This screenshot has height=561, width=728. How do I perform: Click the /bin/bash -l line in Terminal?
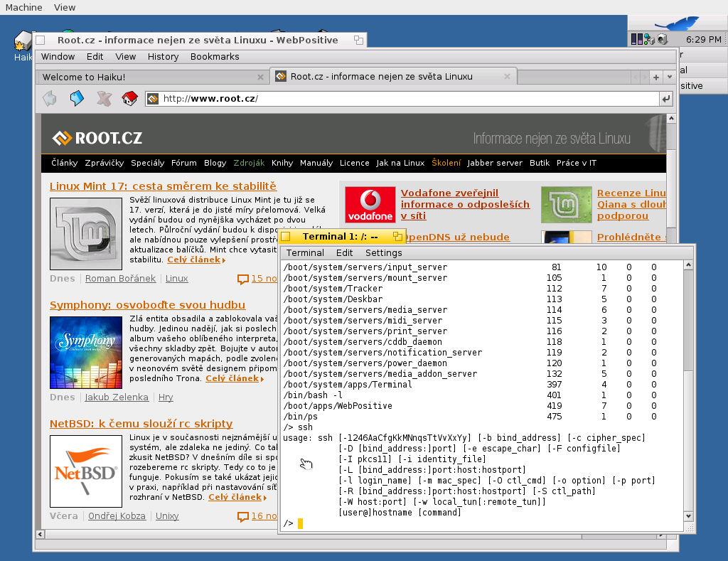point(469,395)
